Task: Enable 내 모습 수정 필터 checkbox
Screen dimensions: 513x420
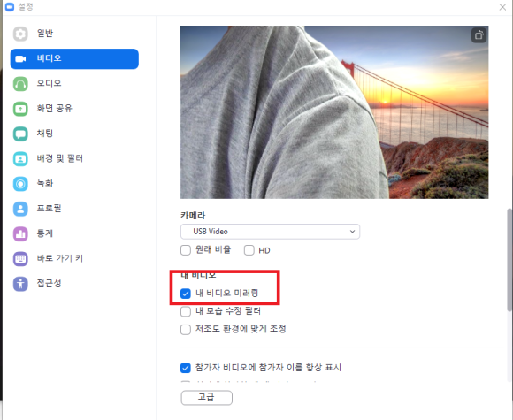Action: pos(186,311)
